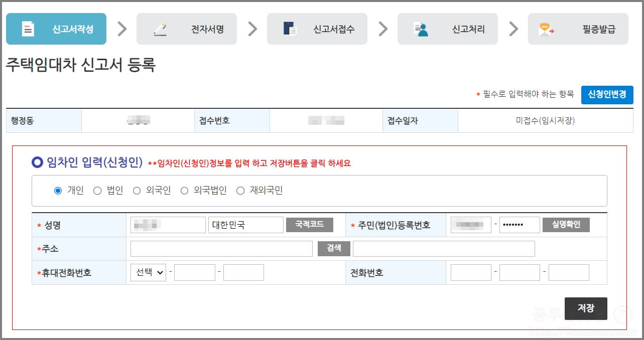The width and height of the screenshot is (644, 340).
Task: Click the chevron between 신고처리 and 필증발급
Action: tap(513, 29)
